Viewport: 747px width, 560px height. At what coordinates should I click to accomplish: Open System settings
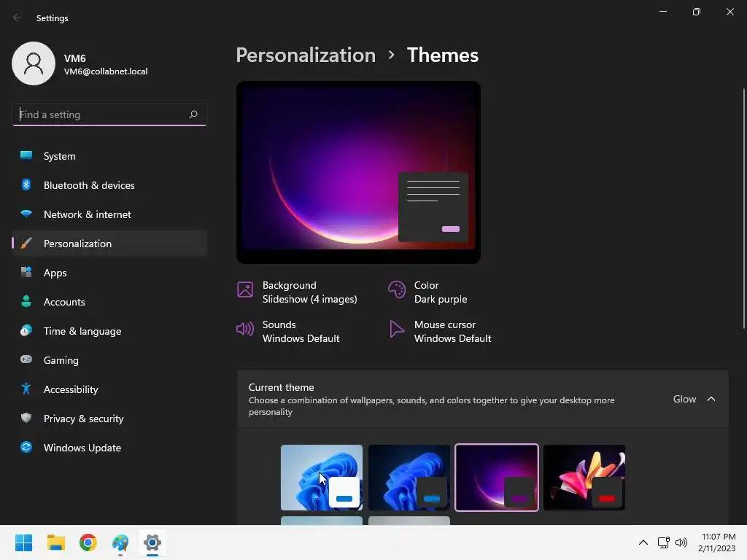109,156
